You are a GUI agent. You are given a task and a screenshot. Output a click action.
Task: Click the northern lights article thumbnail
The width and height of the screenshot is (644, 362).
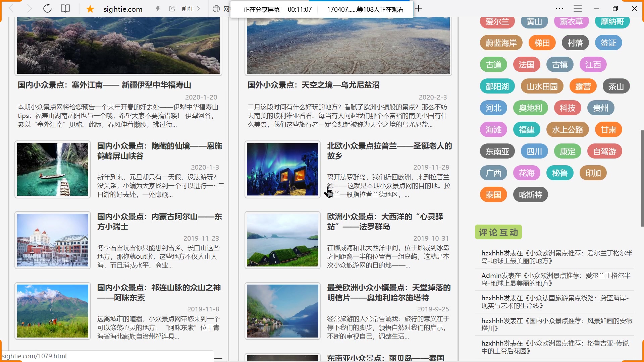click(x=282, y=169)
